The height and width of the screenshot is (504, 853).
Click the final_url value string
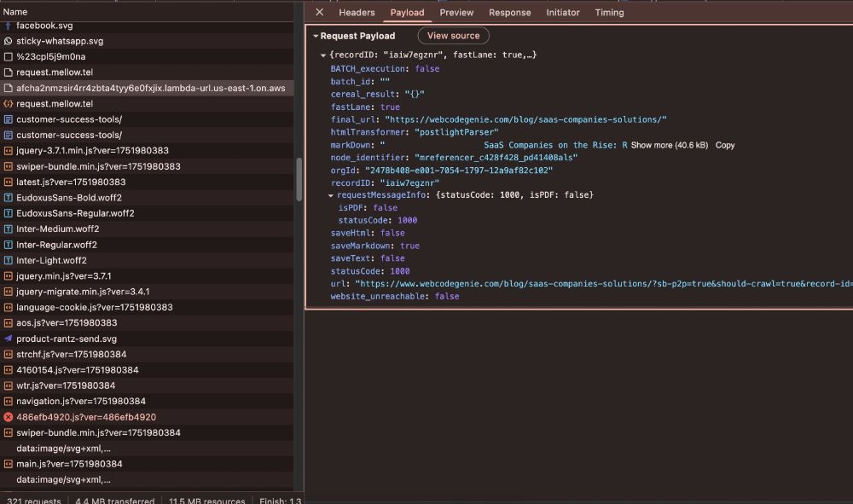pyautogui.click(x=525, y=119)
